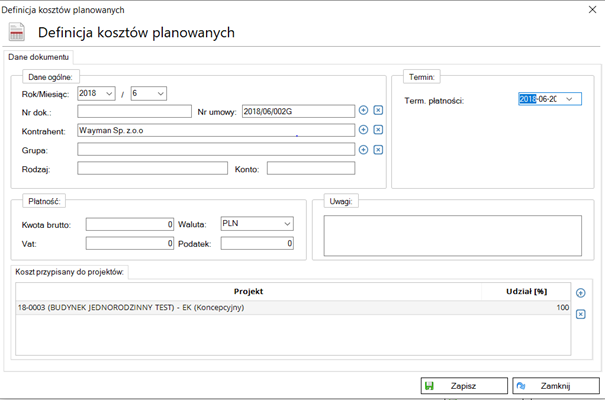Viewport: 605px width, 400px height.
Task: Open the Miesiąc (month) dropdown showing 6
Action: pyautogui.click(x=149, y=93)
